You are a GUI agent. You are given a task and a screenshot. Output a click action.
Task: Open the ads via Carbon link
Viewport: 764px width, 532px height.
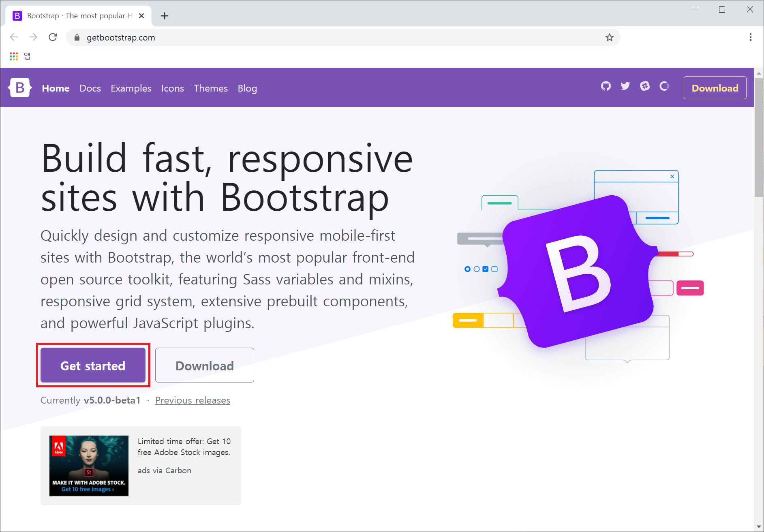(x=165, y=470)
